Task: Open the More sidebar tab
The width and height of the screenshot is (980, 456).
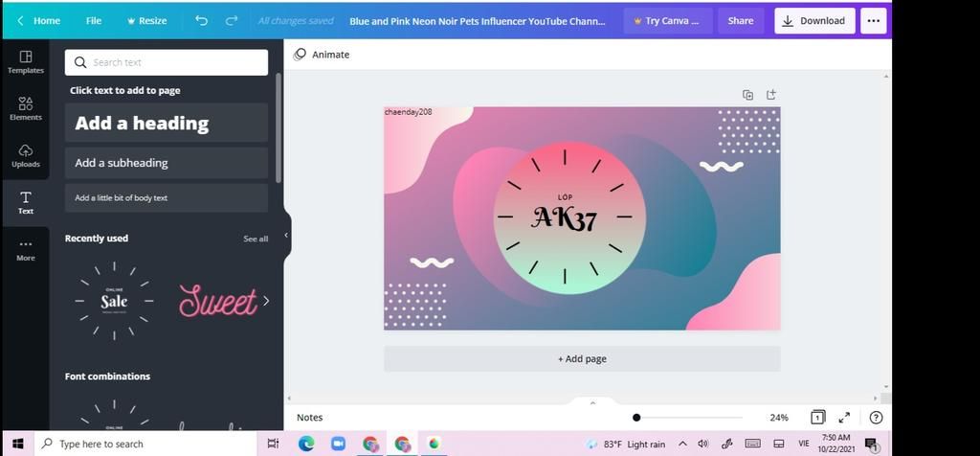Action: (x=26, y=250)
